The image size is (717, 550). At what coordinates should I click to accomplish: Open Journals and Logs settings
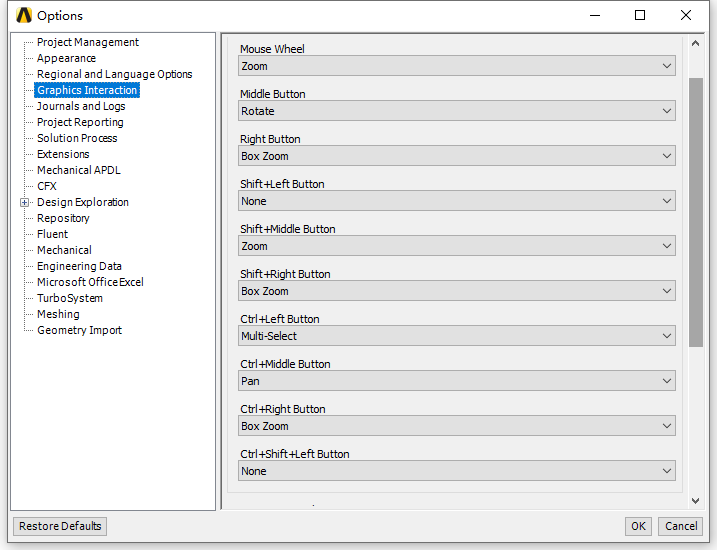click(x=81, y=106)
